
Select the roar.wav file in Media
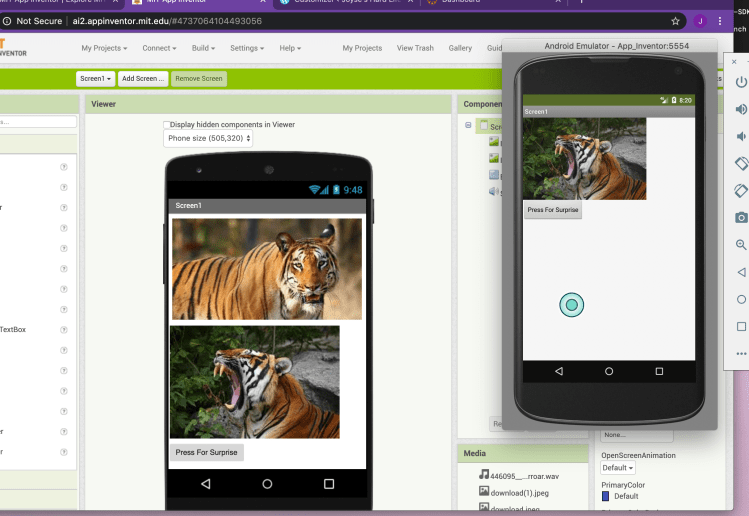coord(521,476)
